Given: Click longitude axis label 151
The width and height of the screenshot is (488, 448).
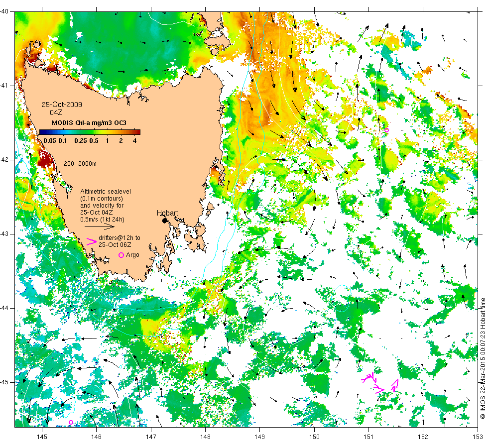Looking at the screenshot, I should pos(368,437).
